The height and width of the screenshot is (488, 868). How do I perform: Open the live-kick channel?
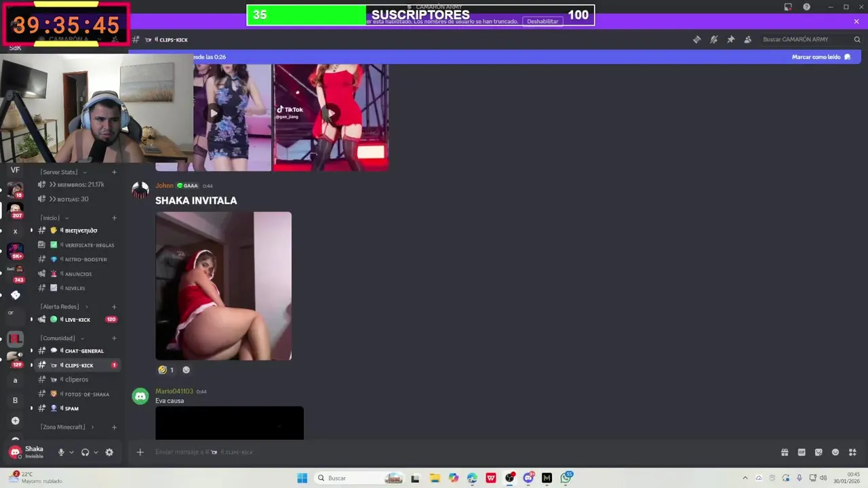tap(77, 319)
